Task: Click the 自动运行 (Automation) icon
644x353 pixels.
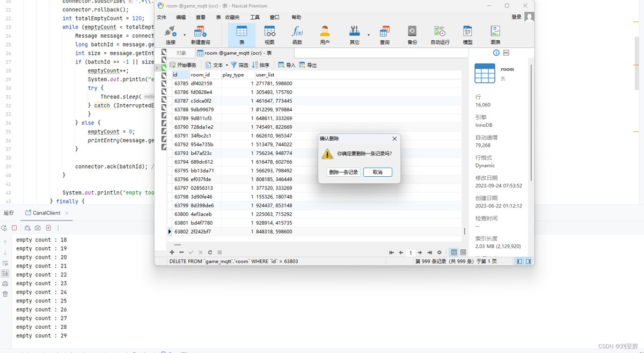Action: tap(440, 34)
